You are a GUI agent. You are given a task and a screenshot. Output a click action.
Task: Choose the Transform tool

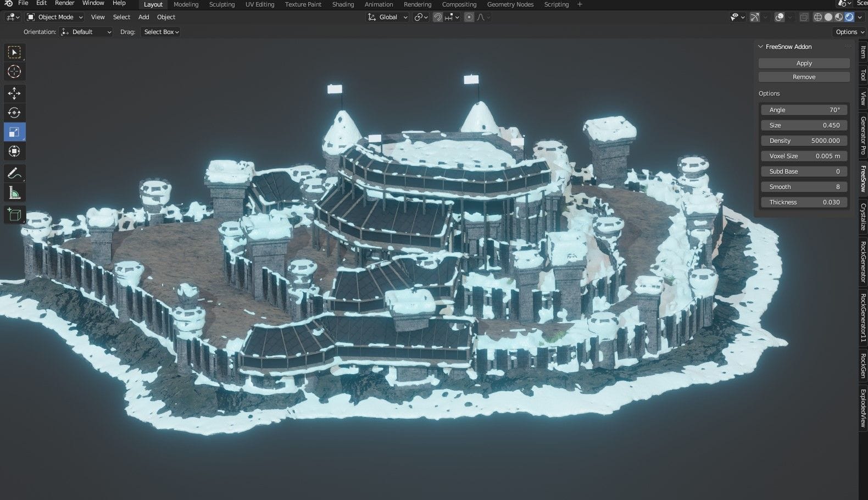click(x=14, y=151)
